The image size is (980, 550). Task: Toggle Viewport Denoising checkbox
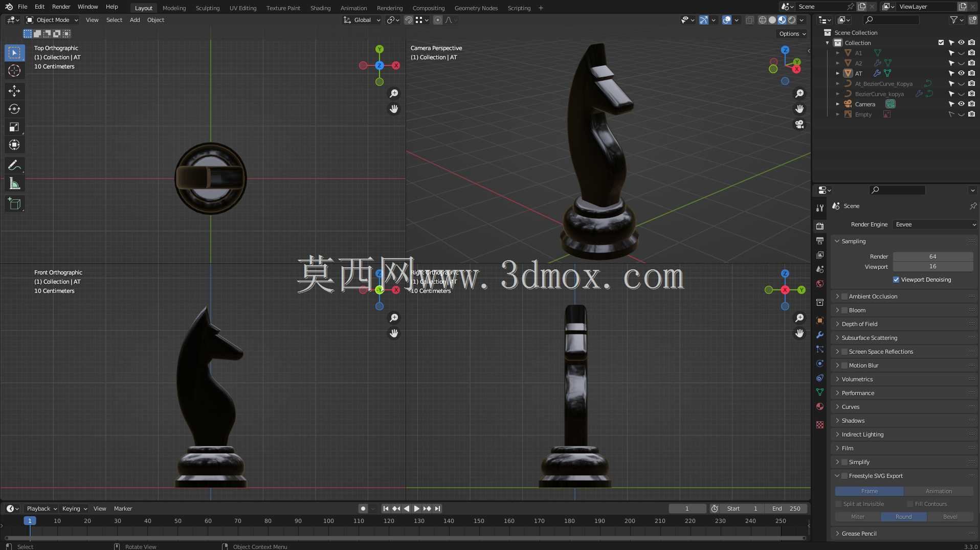[x=896, y=280]
